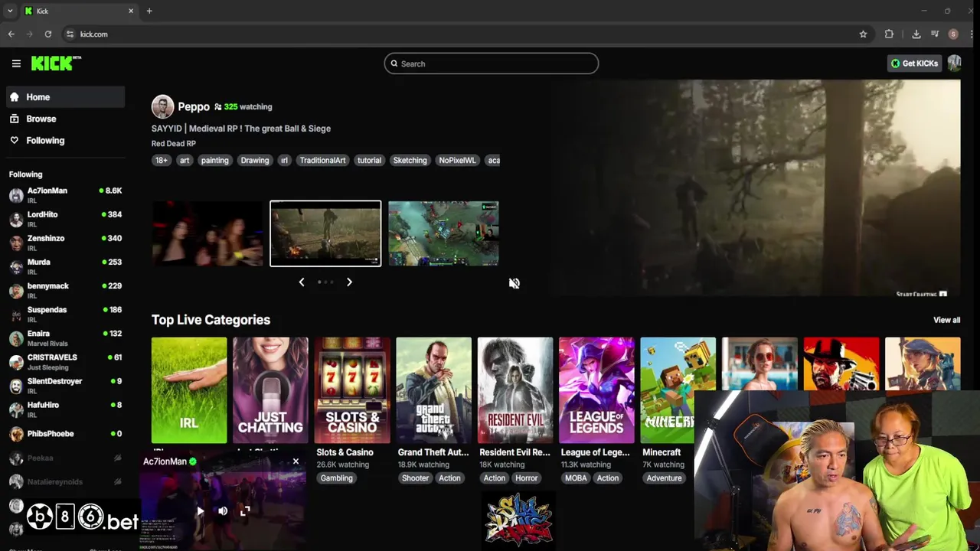This screenshot has height=551, width=980.
Task: Close the Kick browser tab
Action: [131, 11]
